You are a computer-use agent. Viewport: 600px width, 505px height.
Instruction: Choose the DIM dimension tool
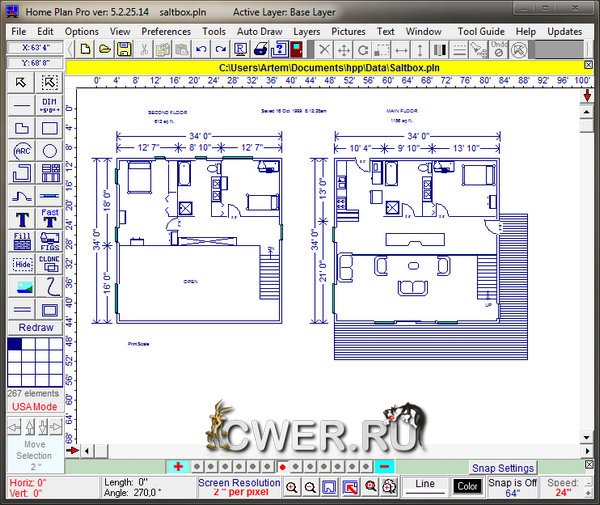49,105
